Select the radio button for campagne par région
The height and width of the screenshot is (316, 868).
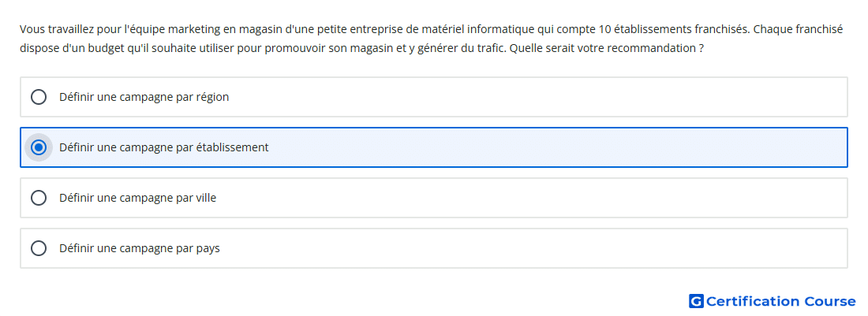[39, 97]
